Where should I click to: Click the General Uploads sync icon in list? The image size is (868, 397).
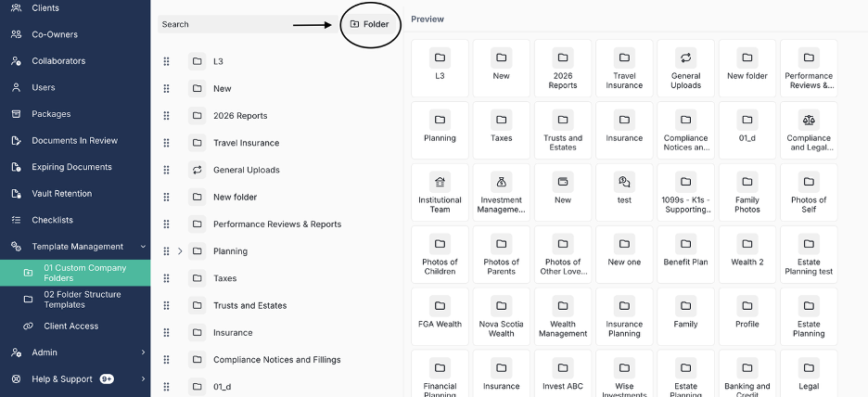(198, 170)
